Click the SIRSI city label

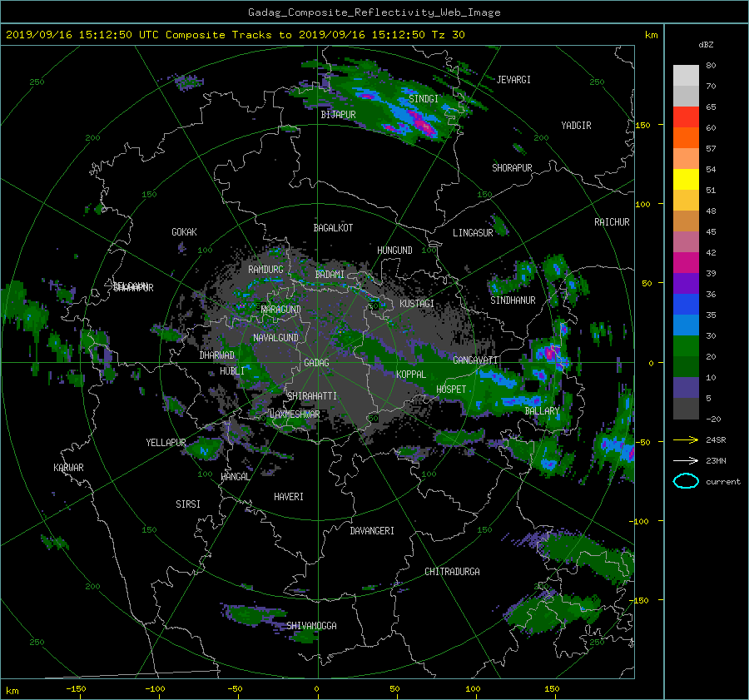point(188,504)
